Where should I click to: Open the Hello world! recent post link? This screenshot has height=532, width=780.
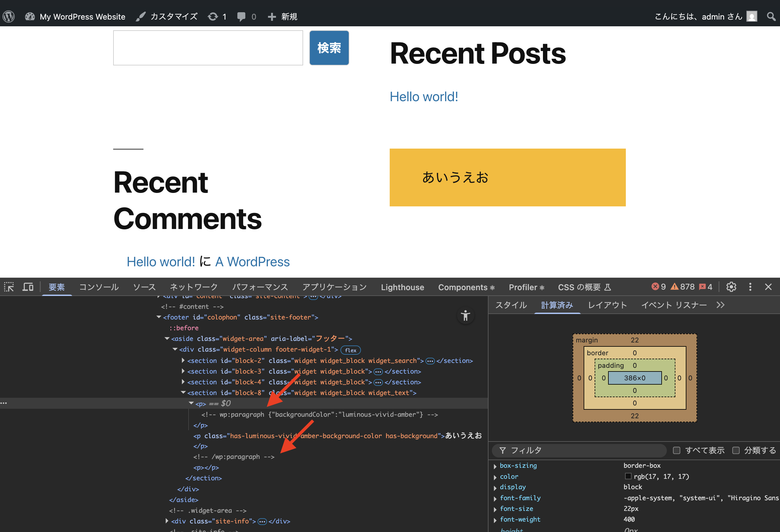[x=424, y=97]
